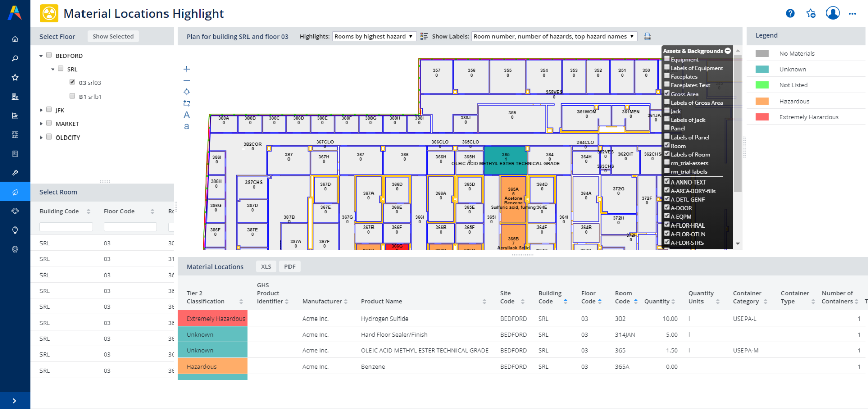
Task: Click the add to favorites star icon
Action: tap(811, 14)
